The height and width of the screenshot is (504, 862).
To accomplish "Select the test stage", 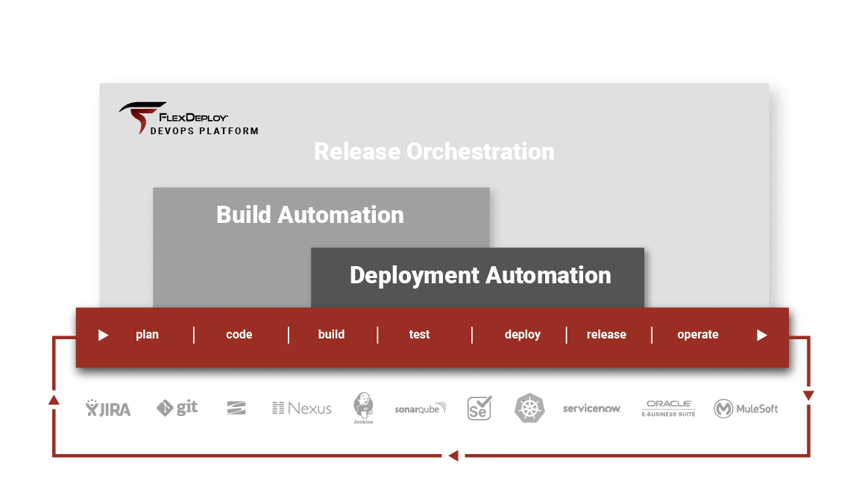I will pos(420,335).
